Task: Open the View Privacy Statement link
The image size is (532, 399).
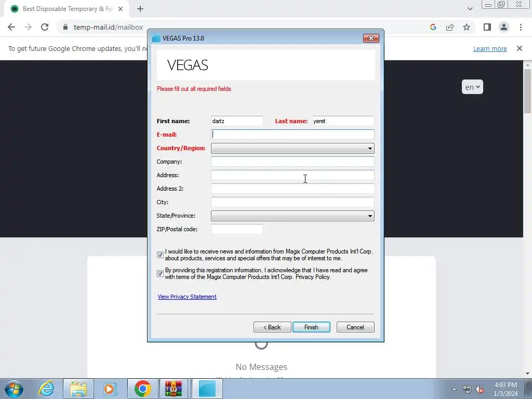Action: [x=187, y=297]
